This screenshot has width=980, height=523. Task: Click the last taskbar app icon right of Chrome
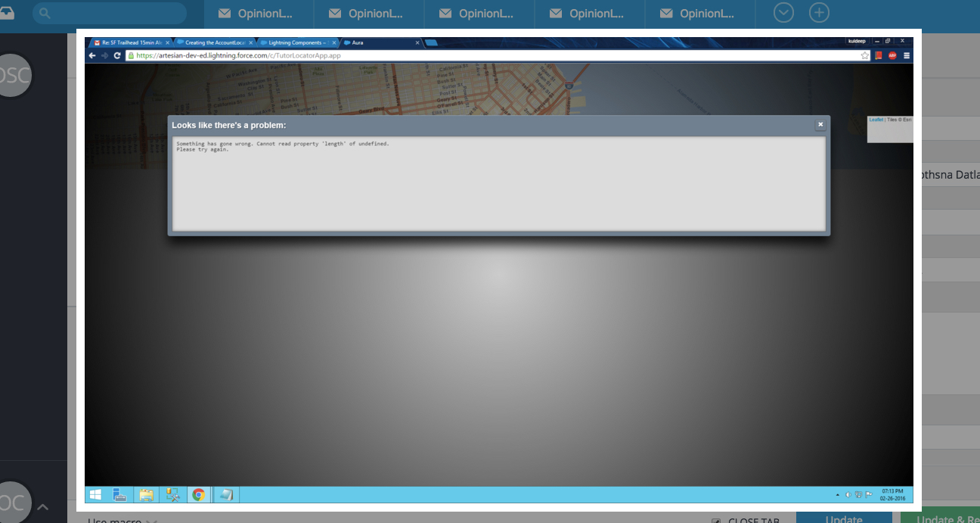(x=225, y=495)
